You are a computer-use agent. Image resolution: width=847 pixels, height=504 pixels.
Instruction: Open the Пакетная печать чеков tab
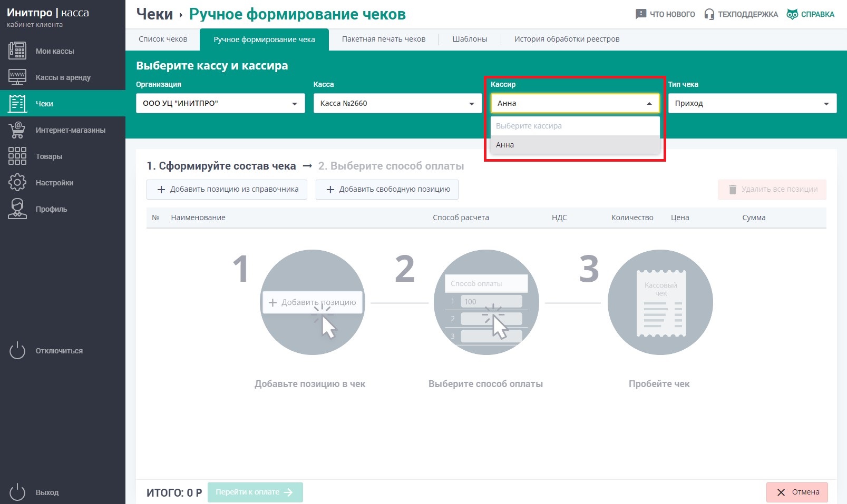383,39
